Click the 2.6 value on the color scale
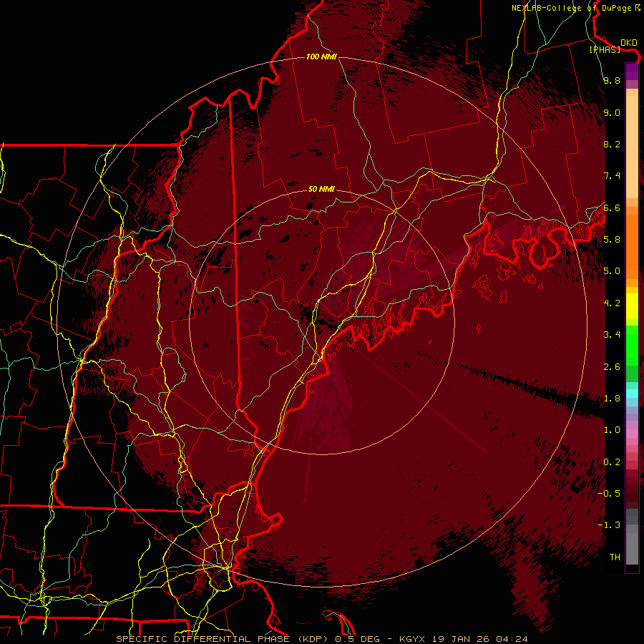The image size is (644, 644). click(x=612, y=367)
